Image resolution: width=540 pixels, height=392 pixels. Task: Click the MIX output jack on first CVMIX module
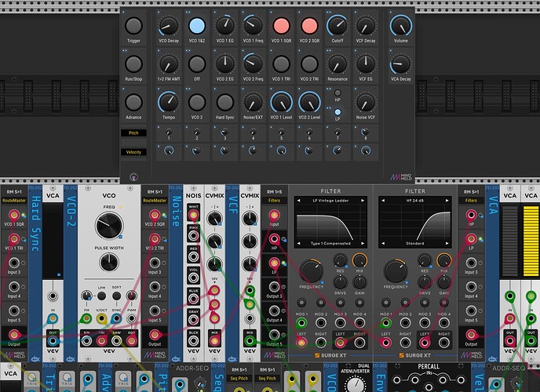pos(214,341)
